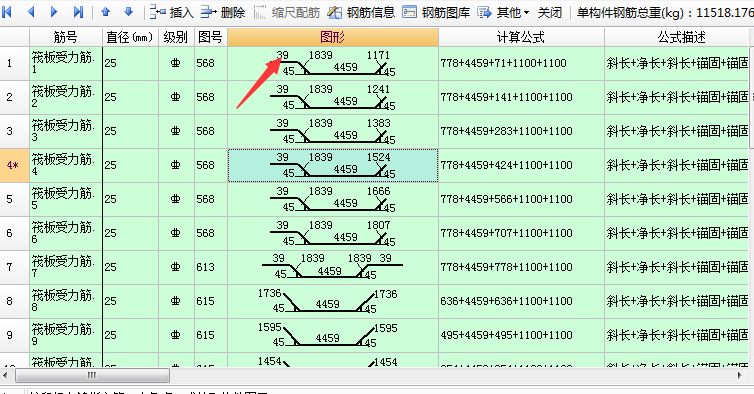The image size is (754, 394).
Task: Open 钢筋图库 rebar gallery
Action: (436, 12)
